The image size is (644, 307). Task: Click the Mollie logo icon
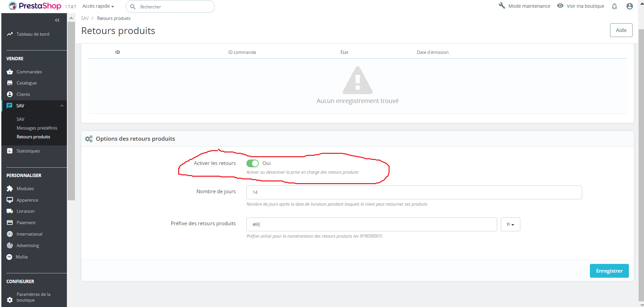coord(9,257)
